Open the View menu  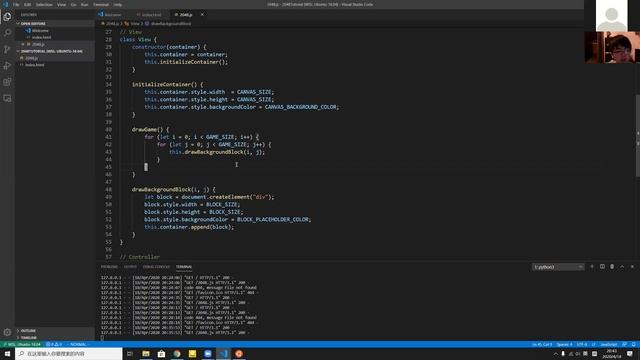click(61, 4)
